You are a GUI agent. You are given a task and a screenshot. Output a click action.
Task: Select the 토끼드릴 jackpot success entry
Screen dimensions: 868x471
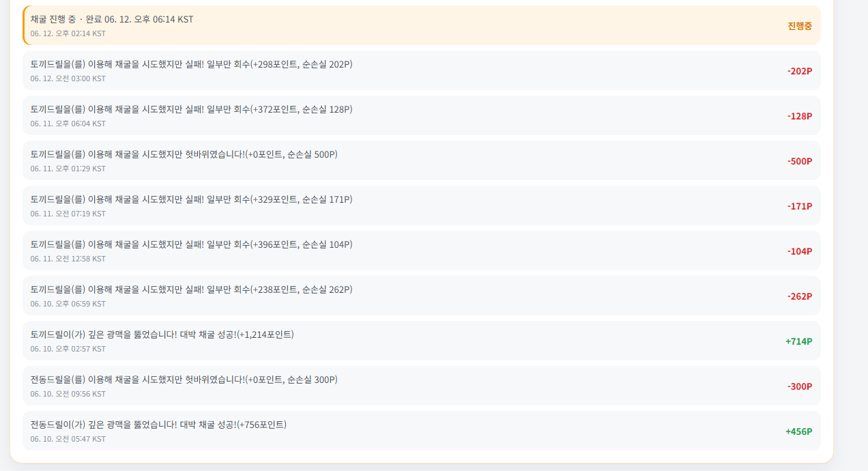(x=422, y=341)
